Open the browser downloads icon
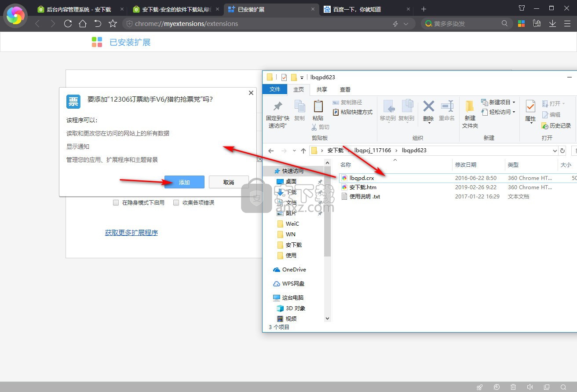 (x=552, y=23)
